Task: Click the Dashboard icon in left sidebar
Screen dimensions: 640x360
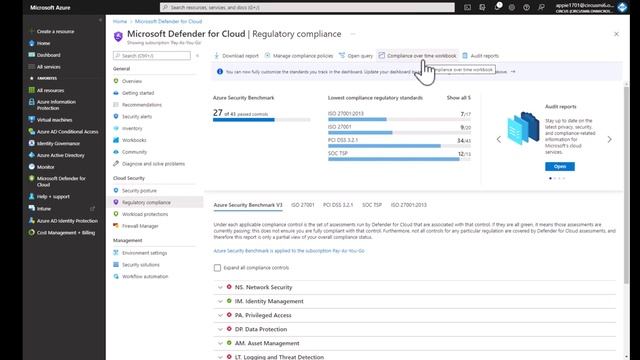Action: coord(31,55)
